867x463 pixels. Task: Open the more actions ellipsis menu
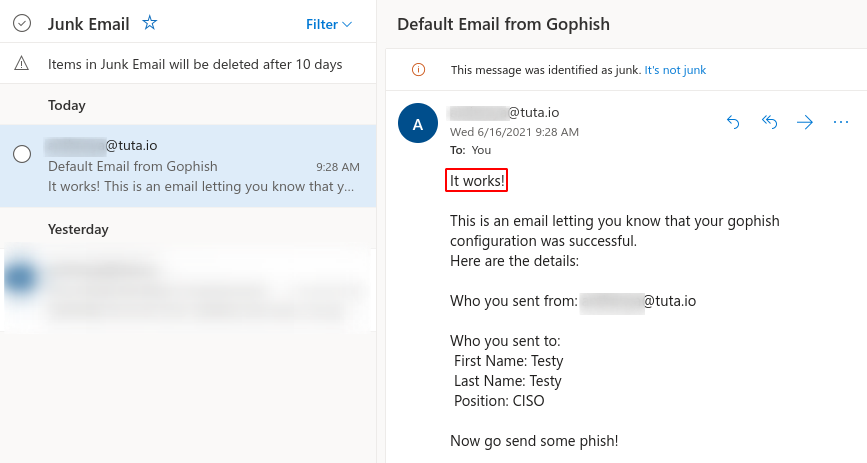coord(840,122)
